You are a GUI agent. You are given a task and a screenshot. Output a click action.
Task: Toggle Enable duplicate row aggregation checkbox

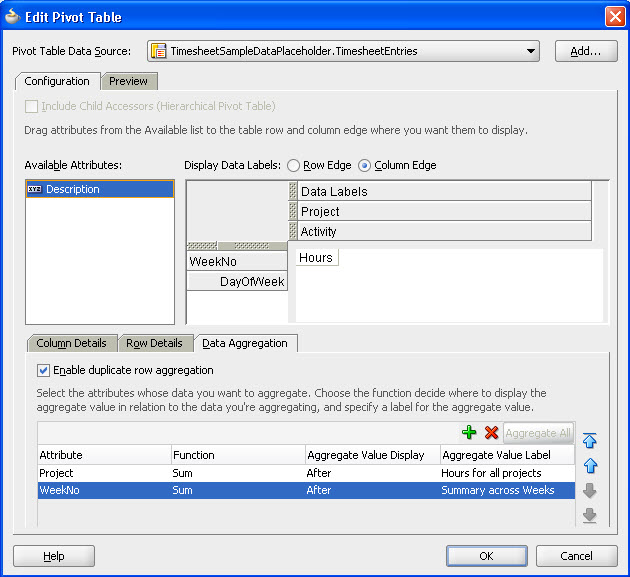pos(44,370)
